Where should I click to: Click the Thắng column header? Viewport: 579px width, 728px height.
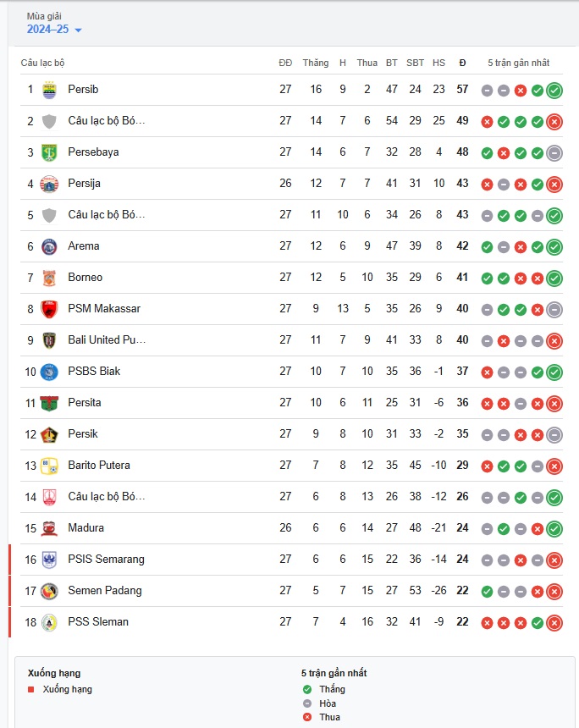pos(316,63)
